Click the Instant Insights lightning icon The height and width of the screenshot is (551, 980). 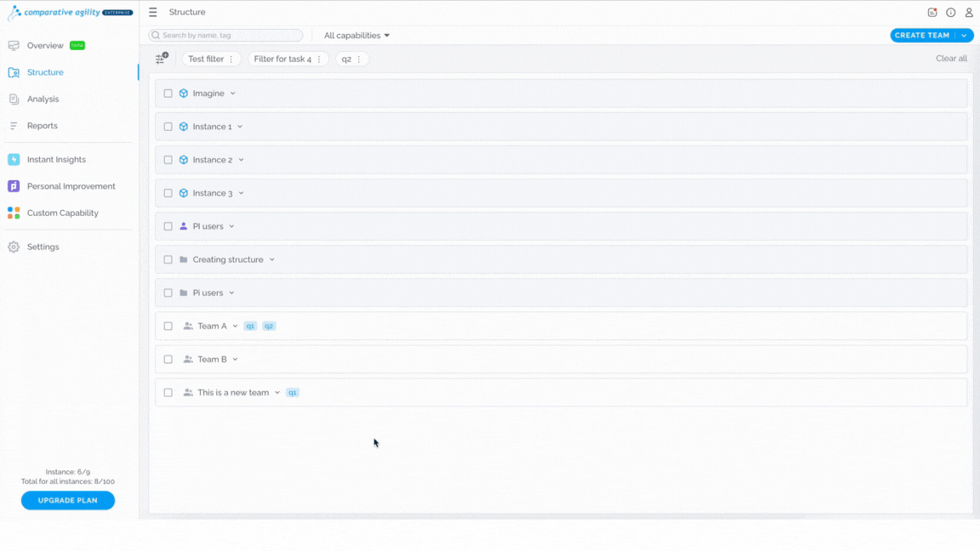coord(14,159)
